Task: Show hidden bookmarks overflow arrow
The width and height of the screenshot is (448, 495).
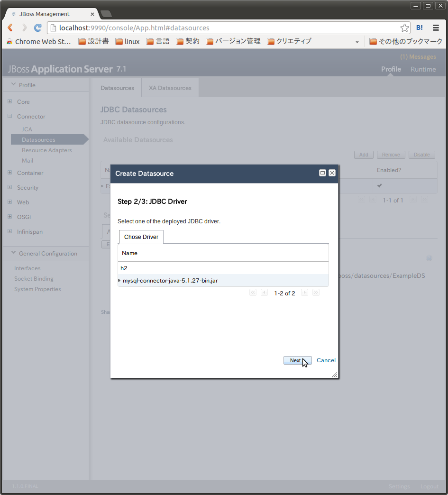Action: (357, 42)
